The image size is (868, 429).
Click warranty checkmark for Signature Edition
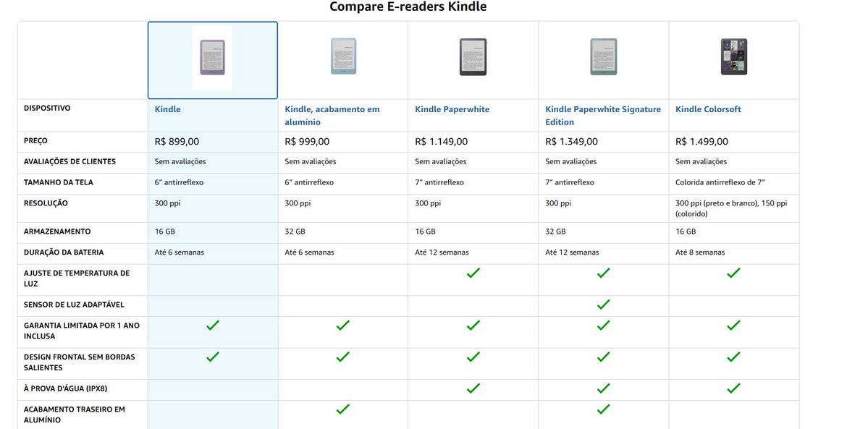[603, 326]
